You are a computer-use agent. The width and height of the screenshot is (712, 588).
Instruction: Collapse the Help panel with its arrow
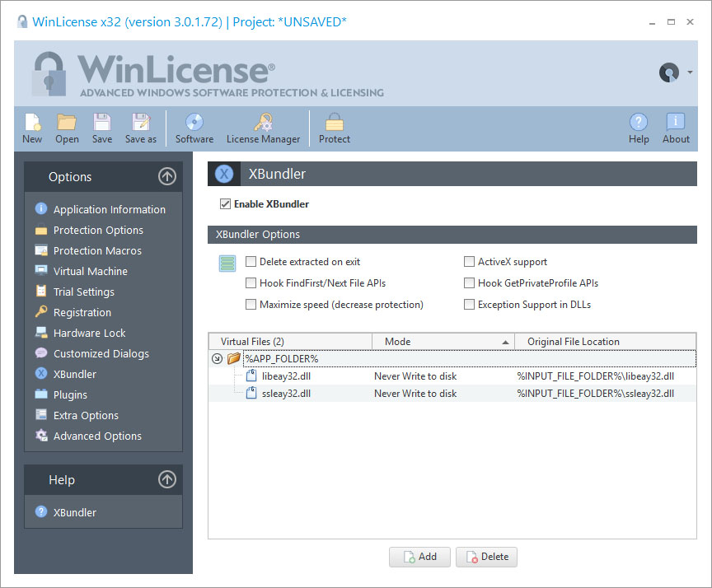pos(167,479)
